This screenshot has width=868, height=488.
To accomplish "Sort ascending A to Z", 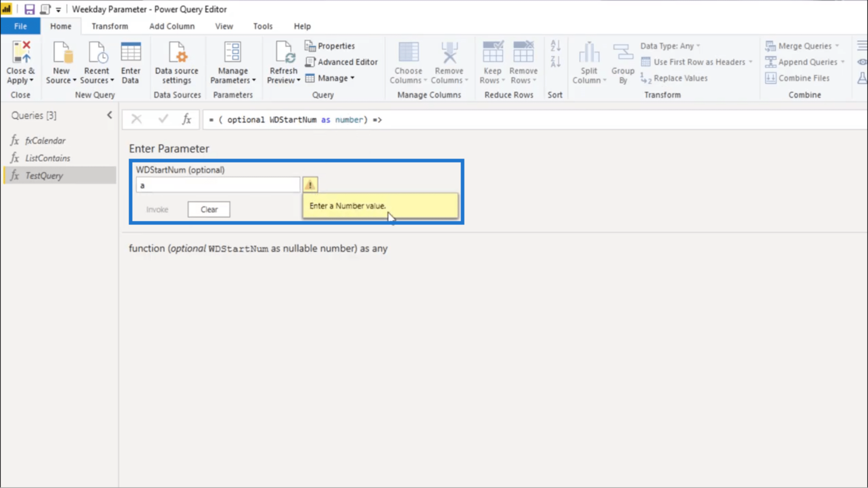I will point(555,46).
